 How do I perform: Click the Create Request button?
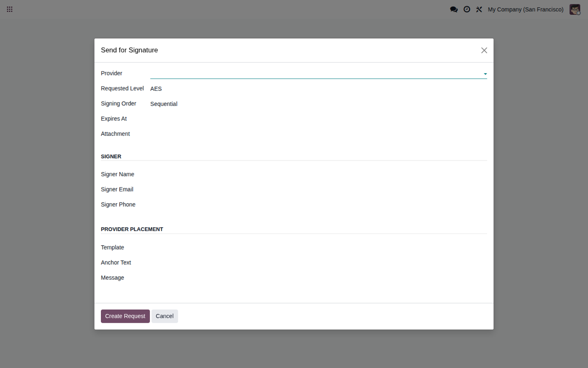[x=125, y=316]
